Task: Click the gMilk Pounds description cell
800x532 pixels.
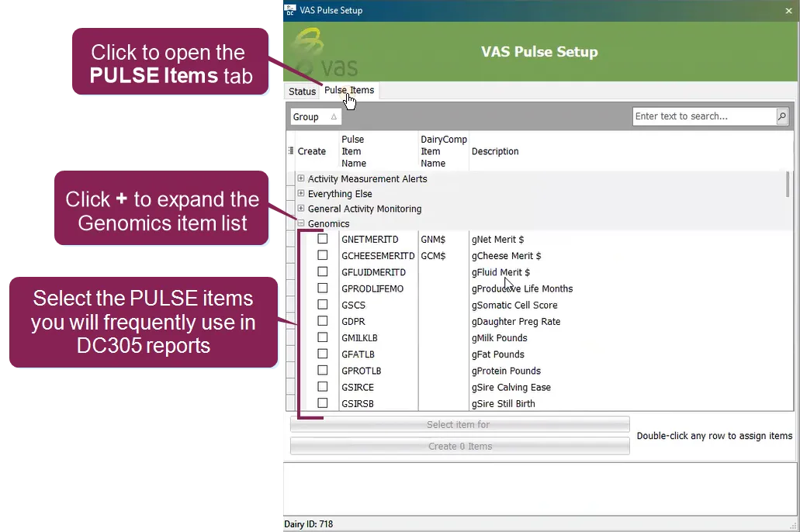Action: tap(499, 337)
